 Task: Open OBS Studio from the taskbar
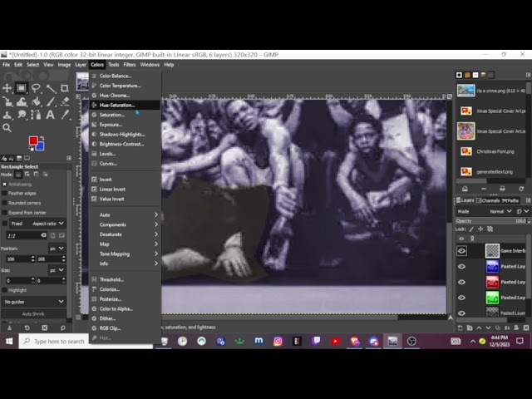coord(411,342)
